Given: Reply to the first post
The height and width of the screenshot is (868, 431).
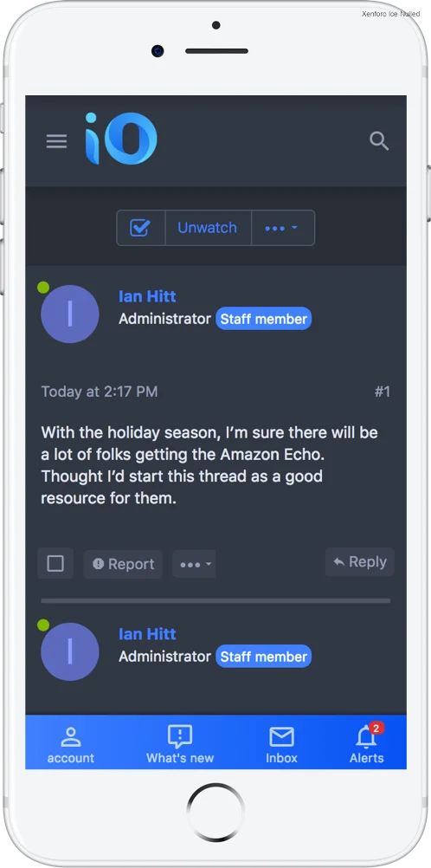Looking at the screenshot, I should (360, 562).
